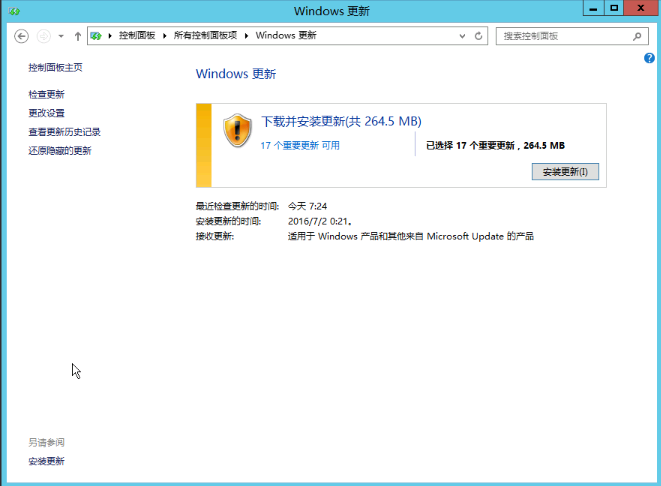The width and height of the screenshot is (661, 486).
Task: Open help with the blue question mark
Action: 649,58
